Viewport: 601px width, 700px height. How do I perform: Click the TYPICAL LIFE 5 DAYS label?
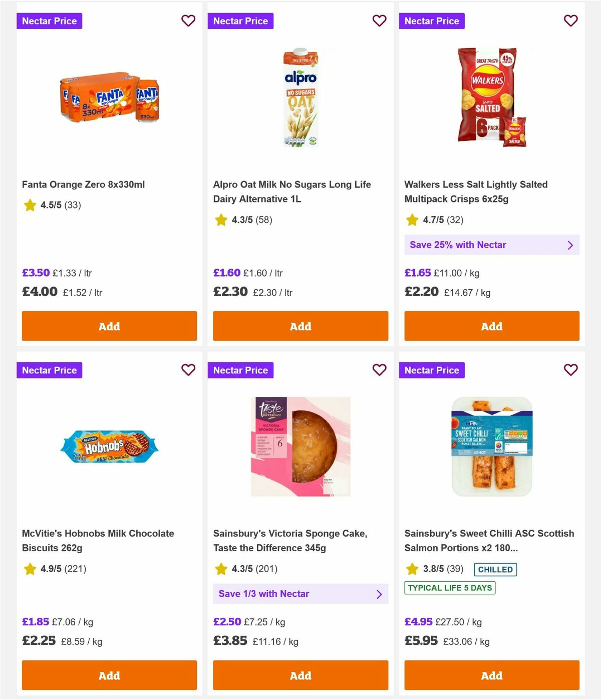449,588
